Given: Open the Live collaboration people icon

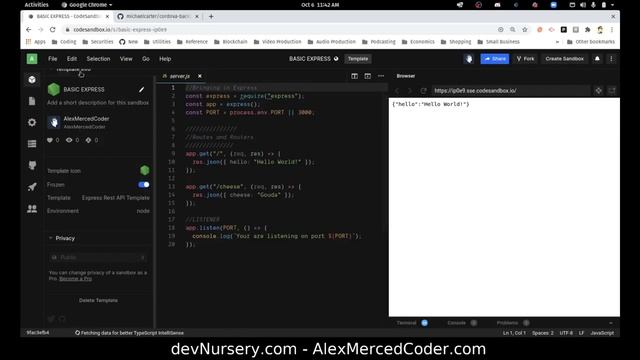Looking at the screenshot, I should coord(32,209).
